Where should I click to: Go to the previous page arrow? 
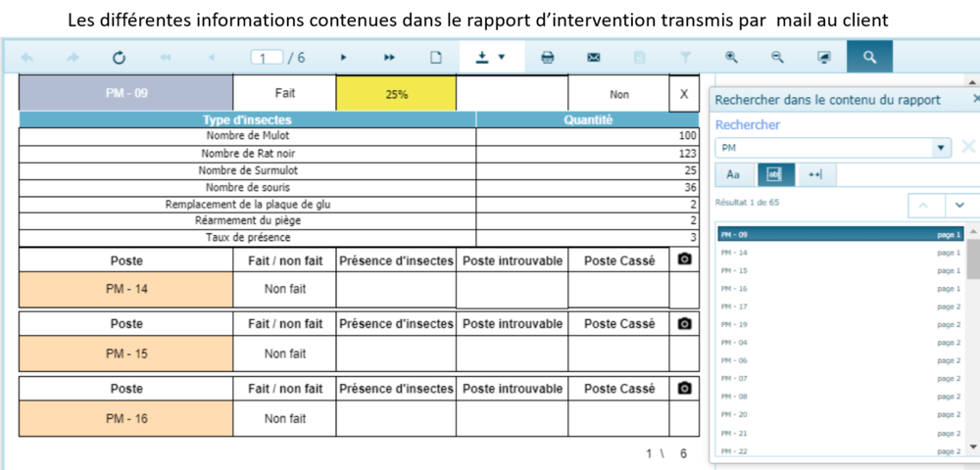[x=212, y=58]
